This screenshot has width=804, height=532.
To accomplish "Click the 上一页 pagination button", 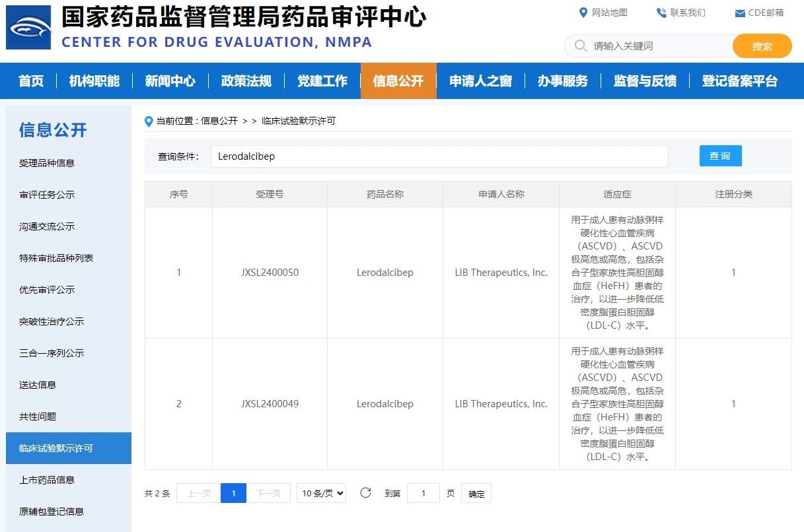I will (199, 493).
